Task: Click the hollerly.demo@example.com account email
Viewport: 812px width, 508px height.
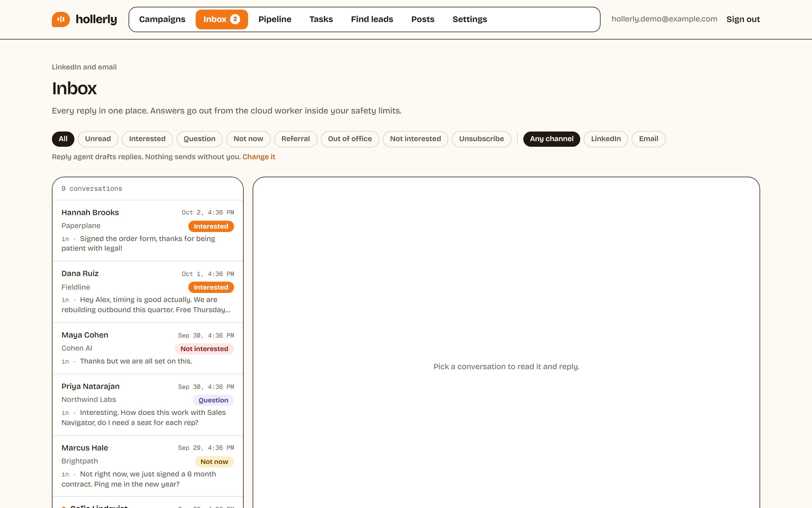Action: coord(664,19)
